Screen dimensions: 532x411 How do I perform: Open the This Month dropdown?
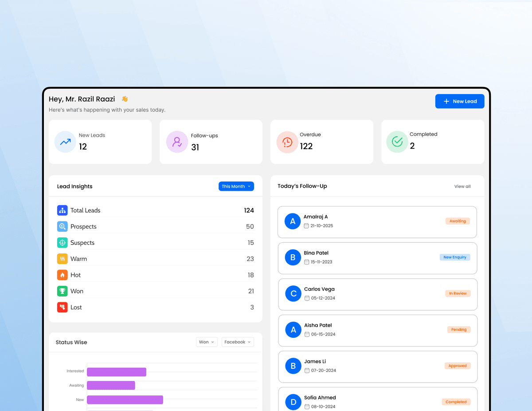pyautogui.click(x=236, y=186)
